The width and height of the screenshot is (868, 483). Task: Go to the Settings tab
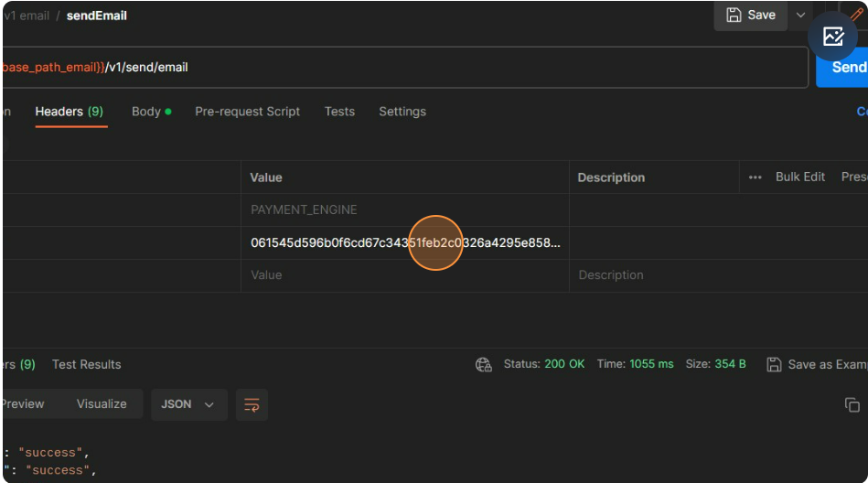[402, 112]
